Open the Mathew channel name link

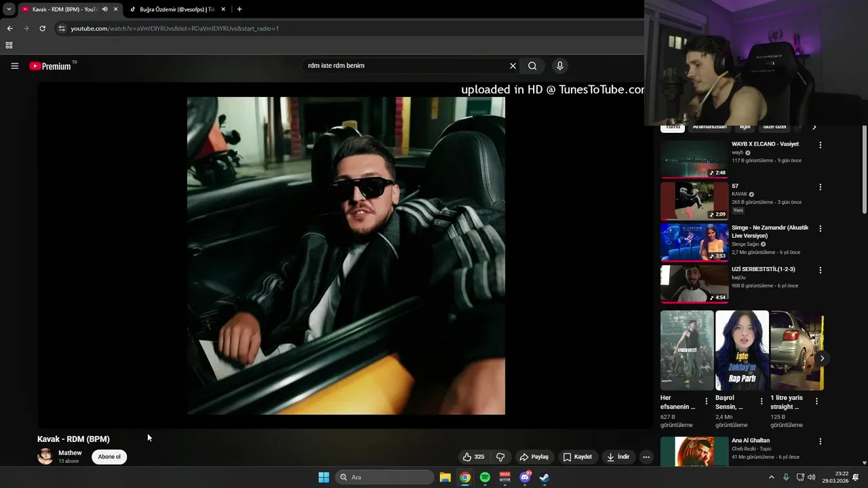point(70,453)
